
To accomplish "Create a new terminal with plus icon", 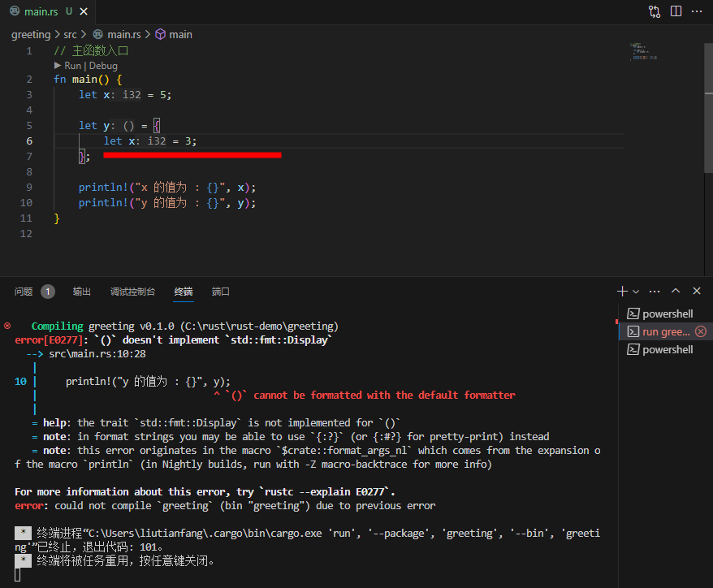I will click(x=623, y=291).
